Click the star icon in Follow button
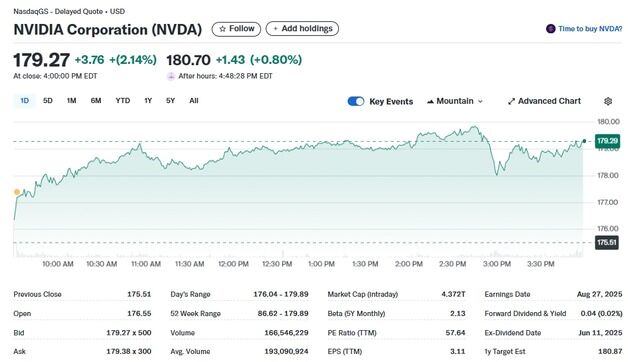The width and height of the screenshot is (628, 362). point(222,29)
